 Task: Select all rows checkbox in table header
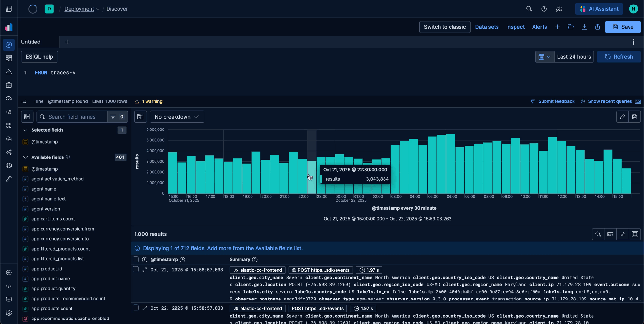136,260
